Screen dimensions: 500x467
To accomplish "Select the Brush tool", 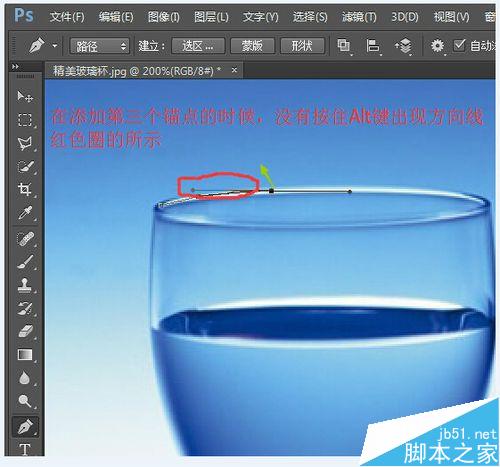I will pyautogui.click(x=25, y=262).
